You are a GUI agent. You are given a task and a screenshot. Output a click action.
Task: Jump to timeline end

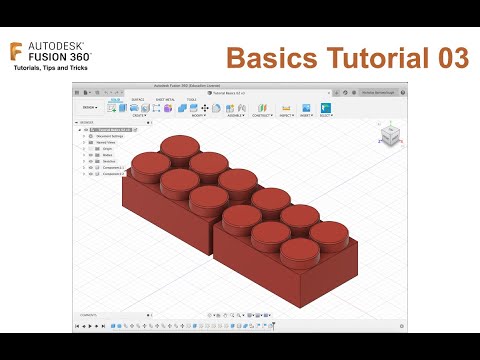[x=103, y=326]
